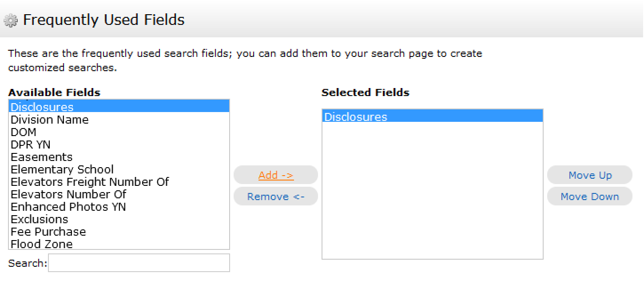The image size is (644, 281).
Task: Pick Enhanced Photos YN from list
Action: [119, 207]
